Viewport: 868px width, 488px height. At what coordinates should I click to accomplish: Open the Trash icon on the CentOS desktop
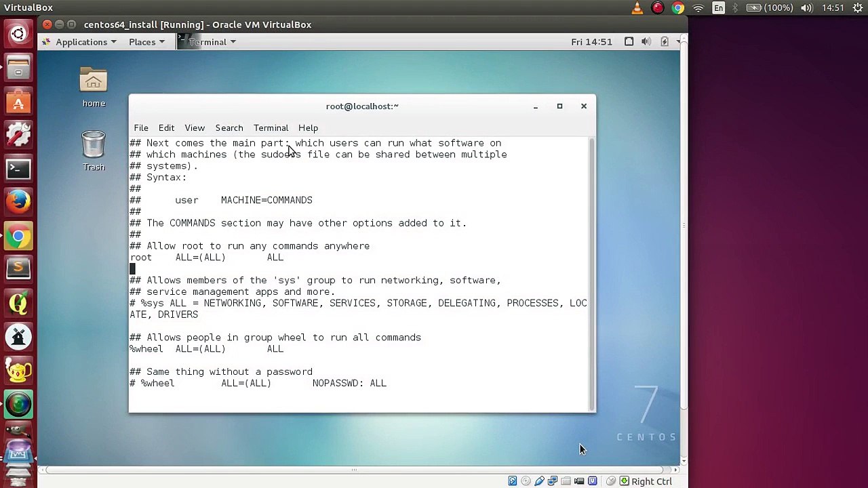(x=94, y=150)
